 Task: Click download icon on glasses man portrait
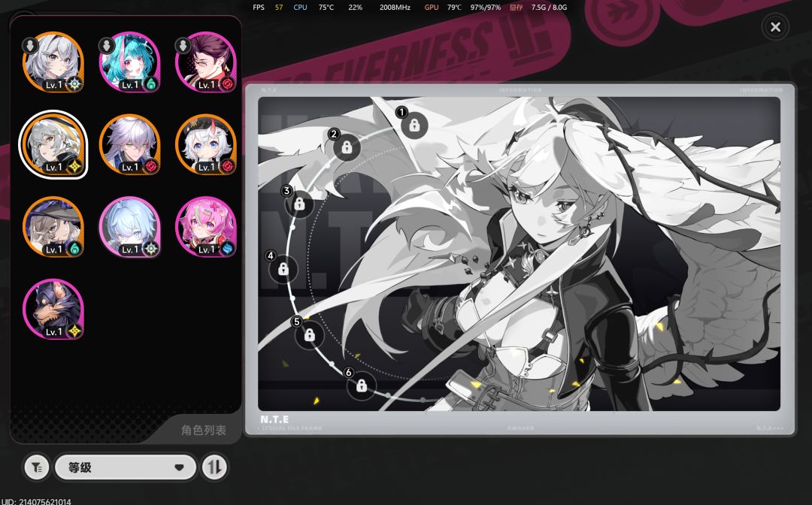pyautogui.click(x=183, y=46)
